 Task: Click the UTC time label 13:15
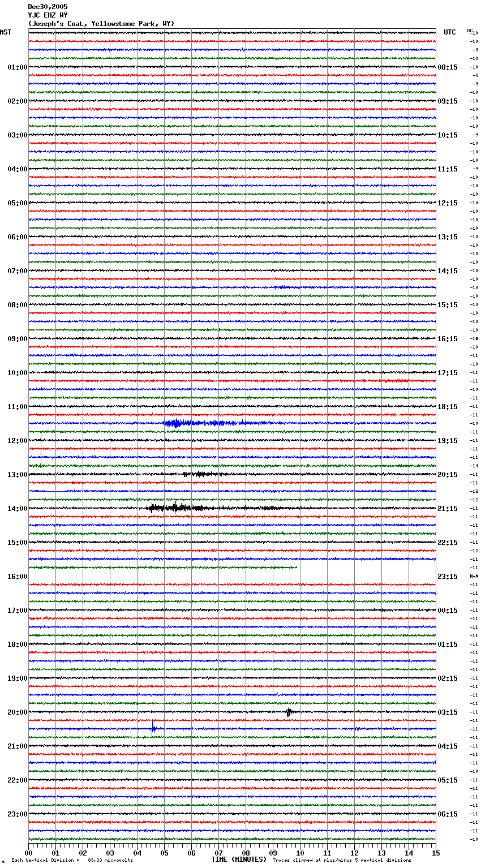tap(448, 237)
